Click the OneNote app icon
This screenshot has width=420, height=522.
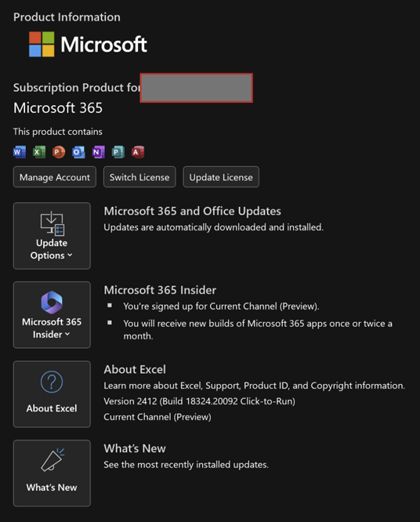(x=98, y=152)
